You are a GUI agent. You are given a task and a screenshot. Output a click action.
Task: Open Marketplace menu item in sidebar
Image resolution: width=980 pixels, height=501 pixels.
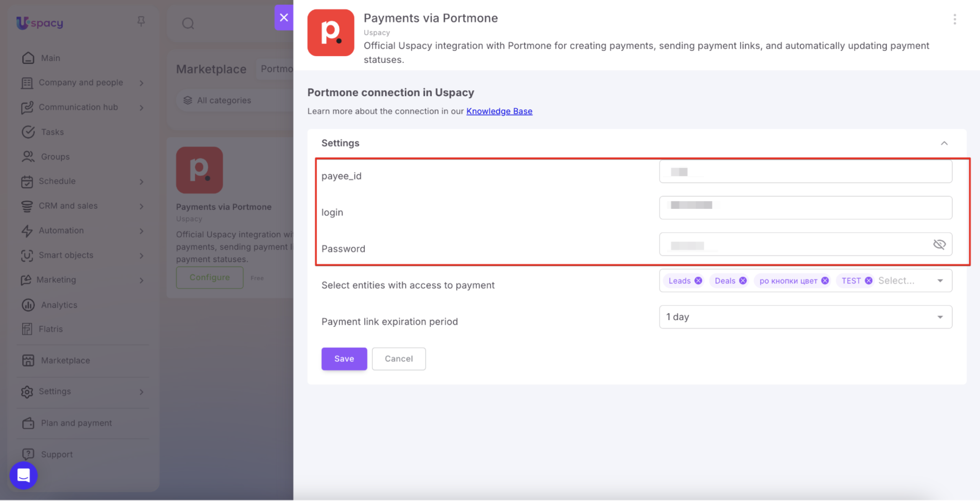pyautogui.click(x=66, y=360)
